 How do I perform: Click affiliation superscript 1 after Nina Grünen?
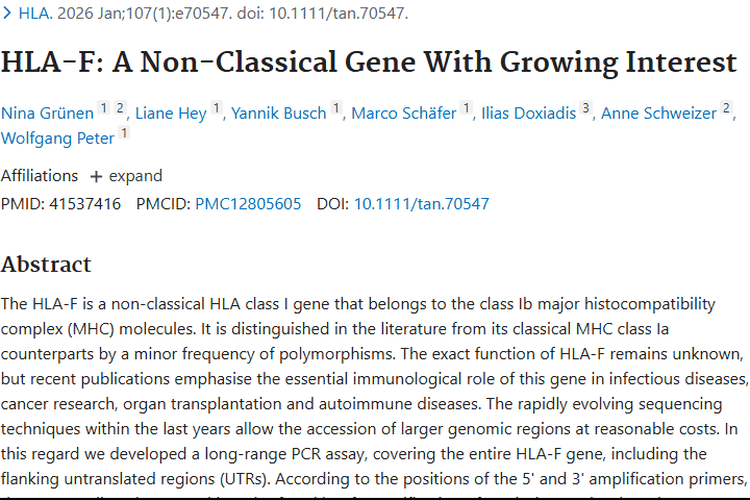tap(104, 108)
